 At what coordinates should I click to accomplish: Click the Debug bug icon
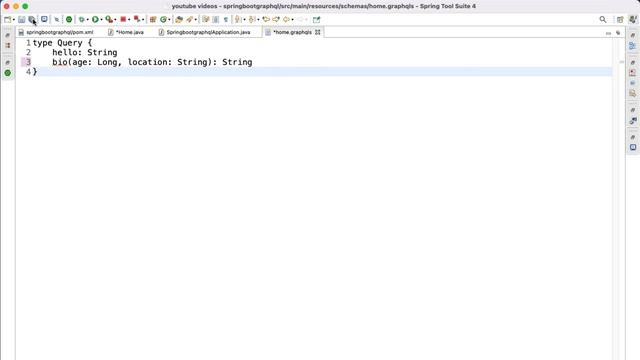click(82, 19)
